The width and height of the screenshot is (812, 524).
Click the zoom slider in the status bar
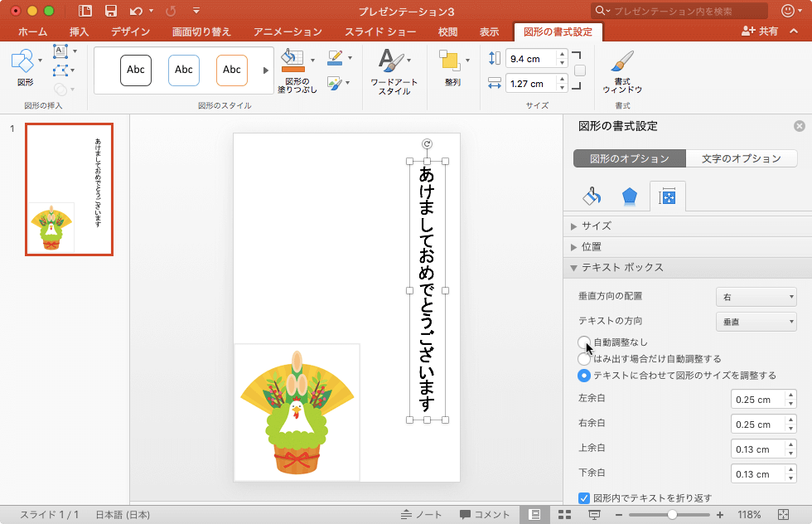[672, 515]
